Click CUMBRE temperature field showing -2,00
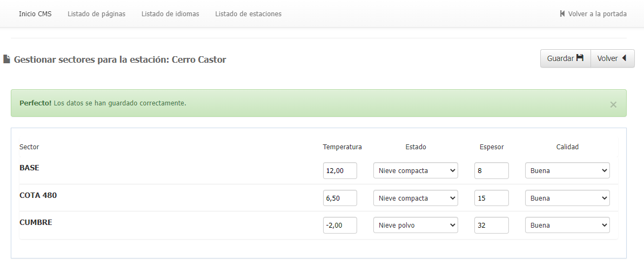Image resolution: width=644 pixels, height=272 pixels. pyautogui.click(x=340, y=225)
